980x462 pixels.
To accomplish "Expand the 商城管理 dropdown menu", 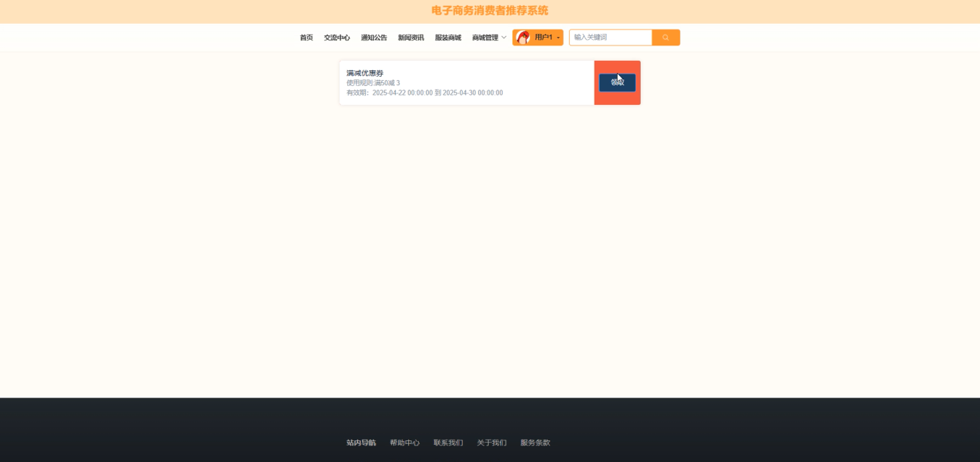I will pos(489,38).
